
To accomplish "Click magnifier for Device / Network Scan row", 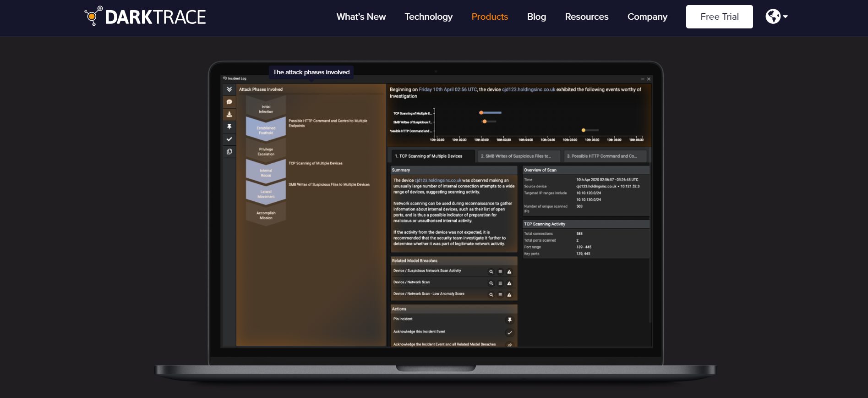I will pos(491,283).
